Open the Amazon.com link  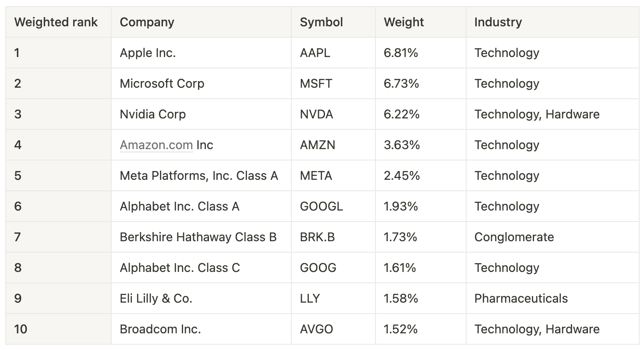click(x=156, y=145)
